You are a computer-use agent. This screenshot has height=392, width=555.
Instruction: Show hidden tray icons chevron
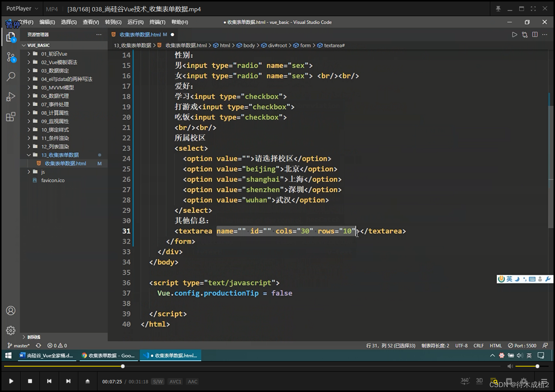coord(492,356)
